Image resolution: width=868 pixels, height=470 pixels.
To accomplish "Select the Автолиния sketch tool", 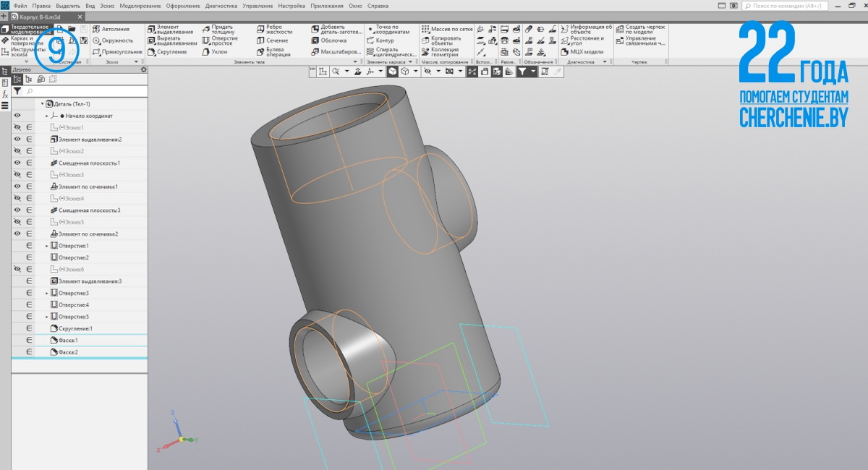I will (x=111, y=29).
